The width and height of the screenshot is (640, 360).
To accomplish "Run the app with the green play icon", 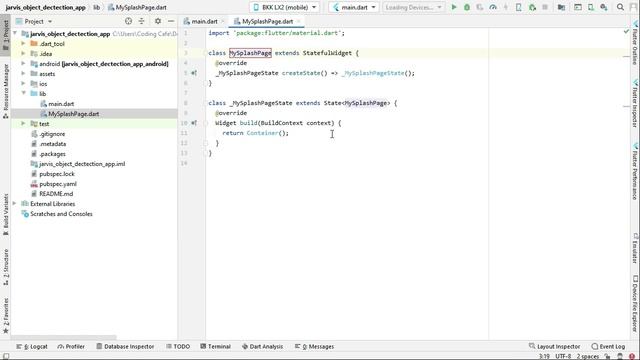I will (454, 7).
